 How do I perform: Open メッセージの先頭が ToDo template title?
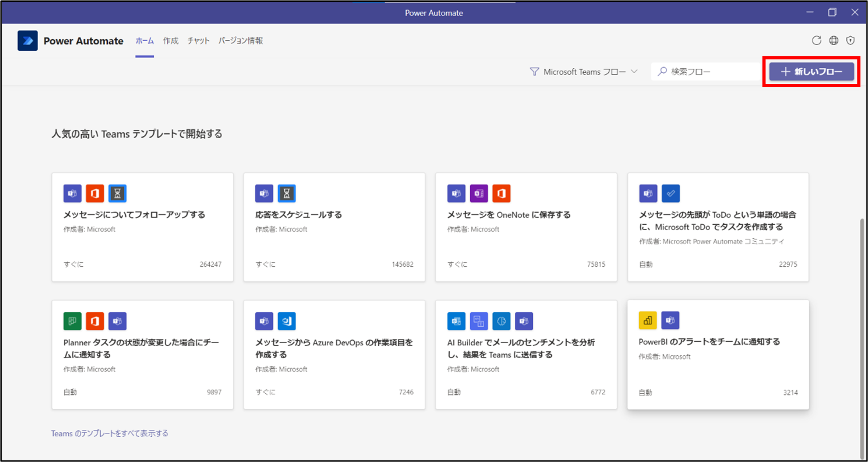[x=718, y=221]
